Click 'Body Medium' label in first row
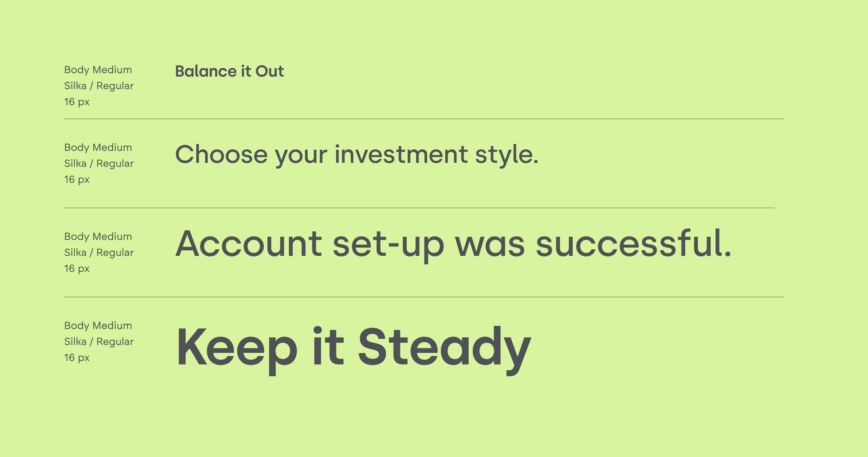This screenshot has width=868, height=457. [98, 70]
